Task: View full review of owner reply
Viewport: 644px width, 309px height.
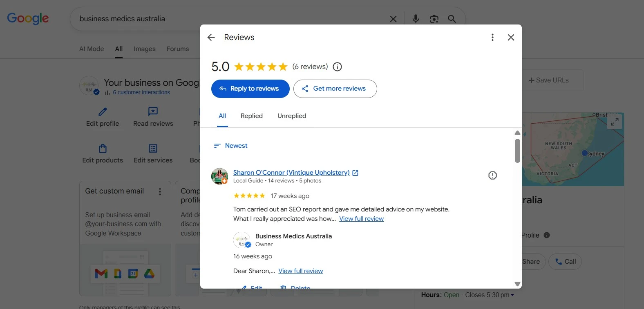Action: click(301, 271)
